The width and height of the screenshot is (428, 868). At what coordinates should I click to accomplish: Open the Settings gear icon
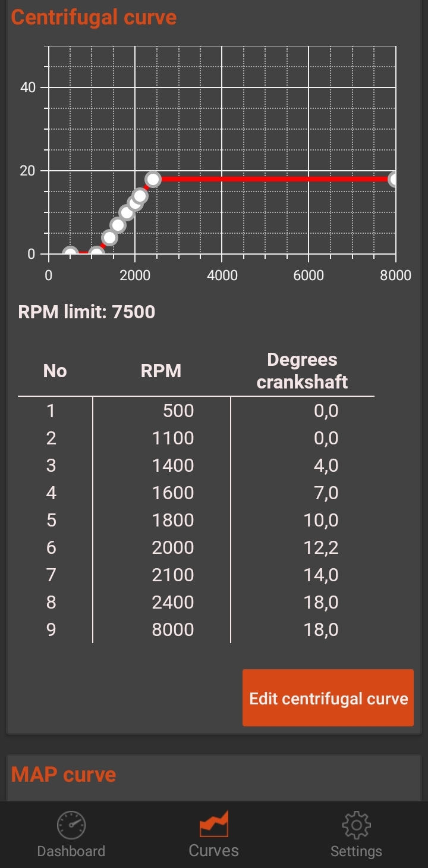356,825
